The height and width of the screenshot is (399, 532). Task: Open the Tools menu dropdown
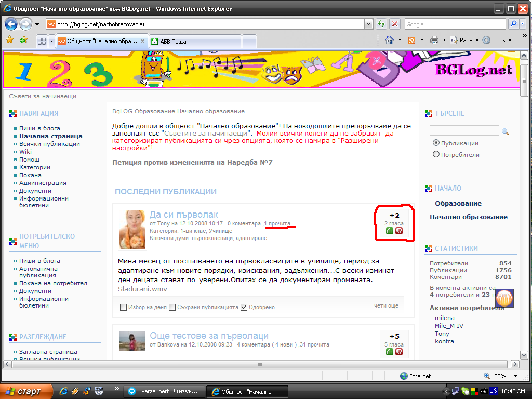pos(497,40)
